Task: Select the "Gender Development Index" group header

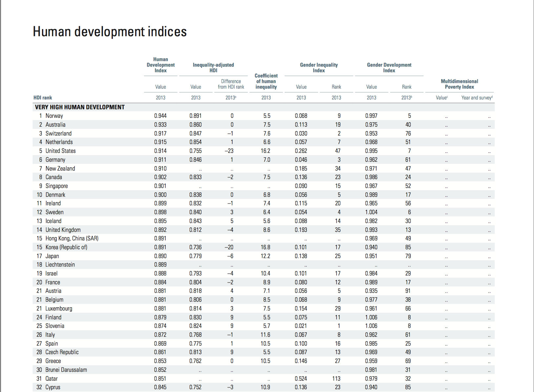Action: (389, 68)
